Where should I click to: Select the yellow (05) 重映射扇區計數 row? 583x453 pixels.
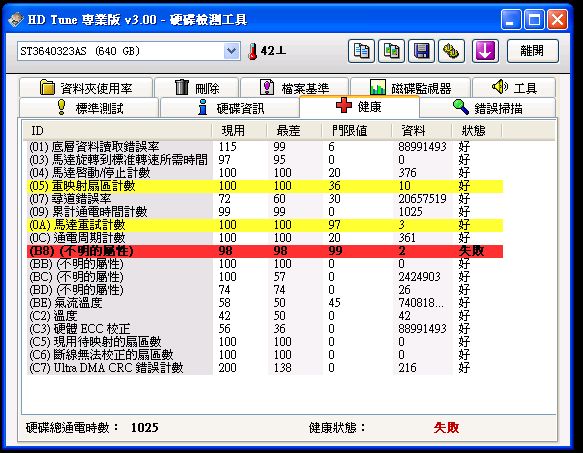[265, 186]
